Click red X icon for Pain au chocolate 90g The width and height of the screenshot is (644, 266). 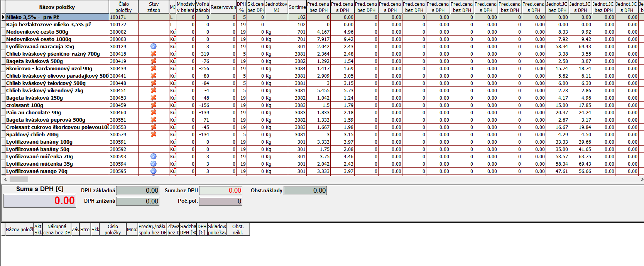(154, 112)
